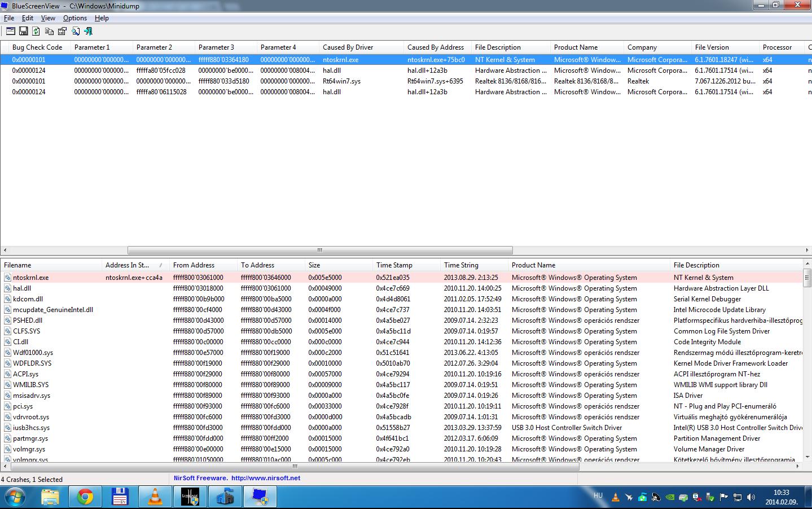Image resolution: width=812 pixels, height=509 pixels.
Task: Open the Properties toolbar icon
Action: pos(62,31)
